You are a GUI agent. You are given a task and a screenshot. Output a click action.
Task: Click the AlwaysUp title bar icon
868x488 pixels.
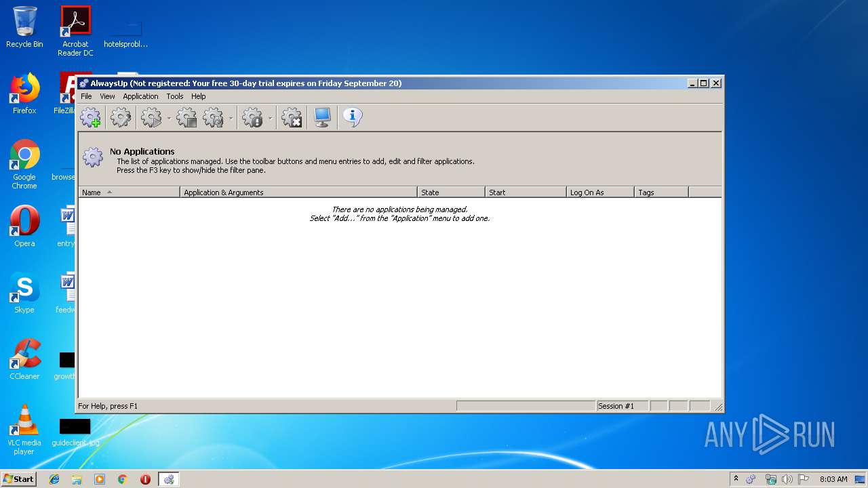pos(84,83)
